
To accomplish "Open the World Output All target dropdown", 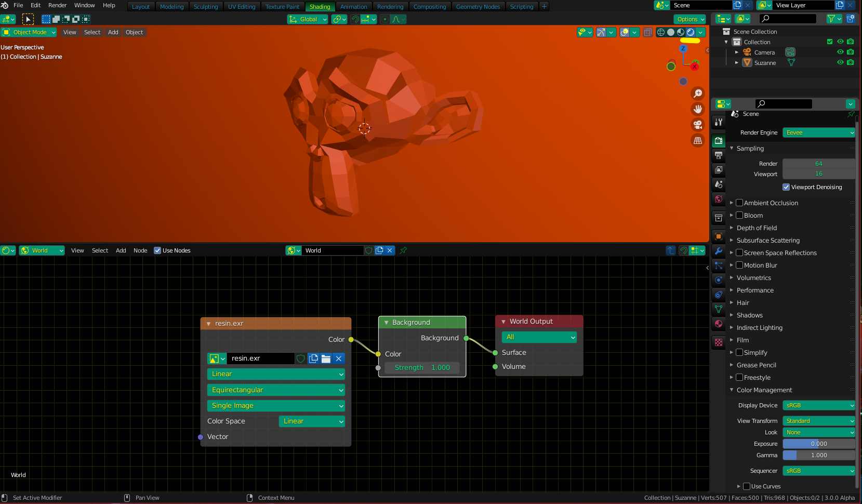I will [x=539, y=337].
